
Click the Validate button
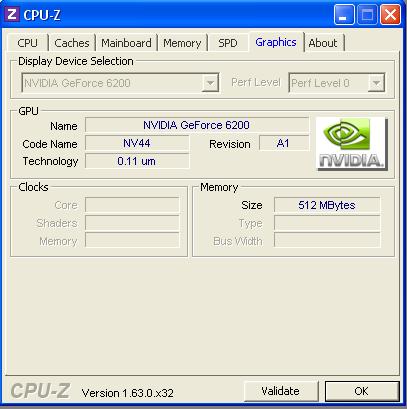tap(280, 391)
